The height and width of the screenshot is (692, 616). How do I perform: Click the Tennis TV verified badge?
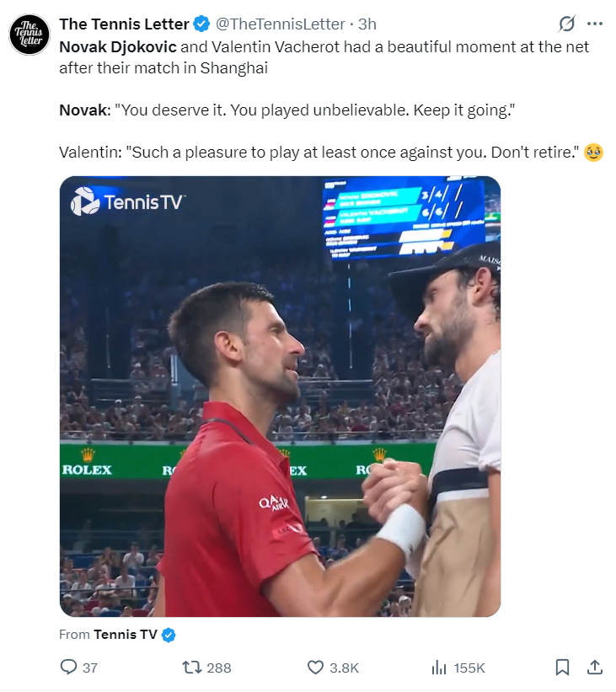(169, 635)
